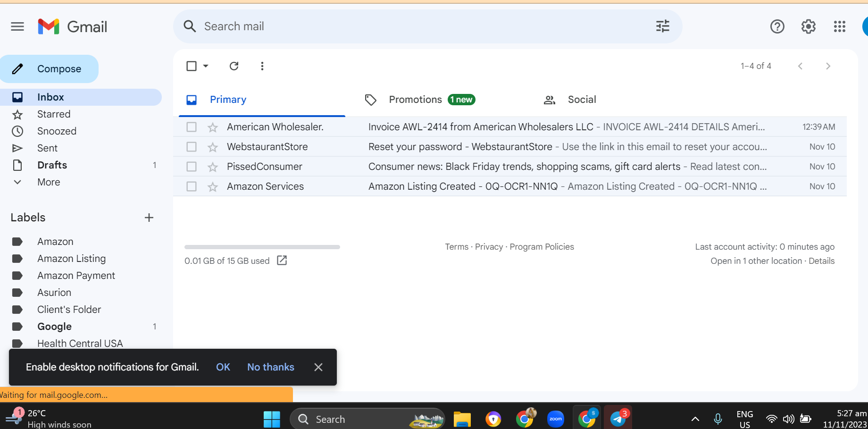
Task: Star the PissedConsumer email
Action: 213,167
